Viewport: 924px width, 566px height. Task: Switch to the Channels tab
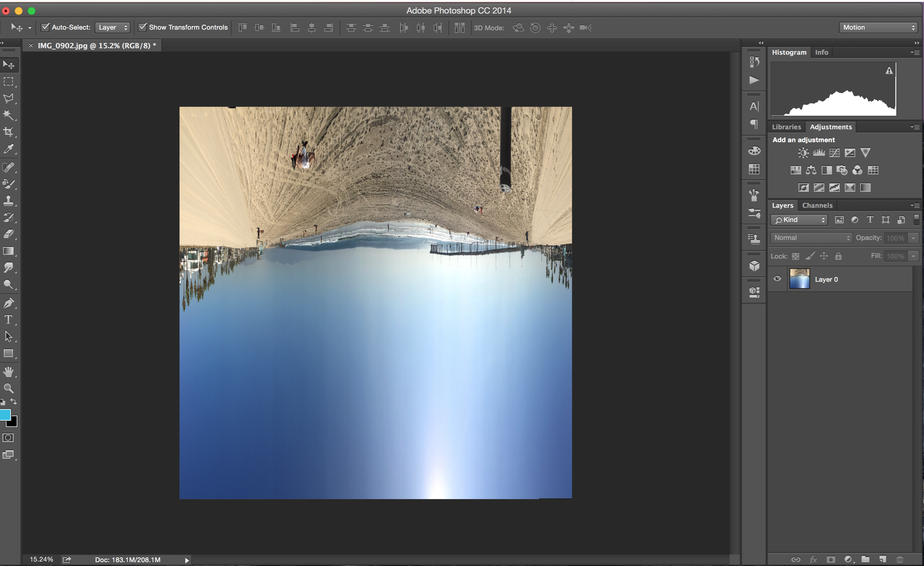click(817, 205)
